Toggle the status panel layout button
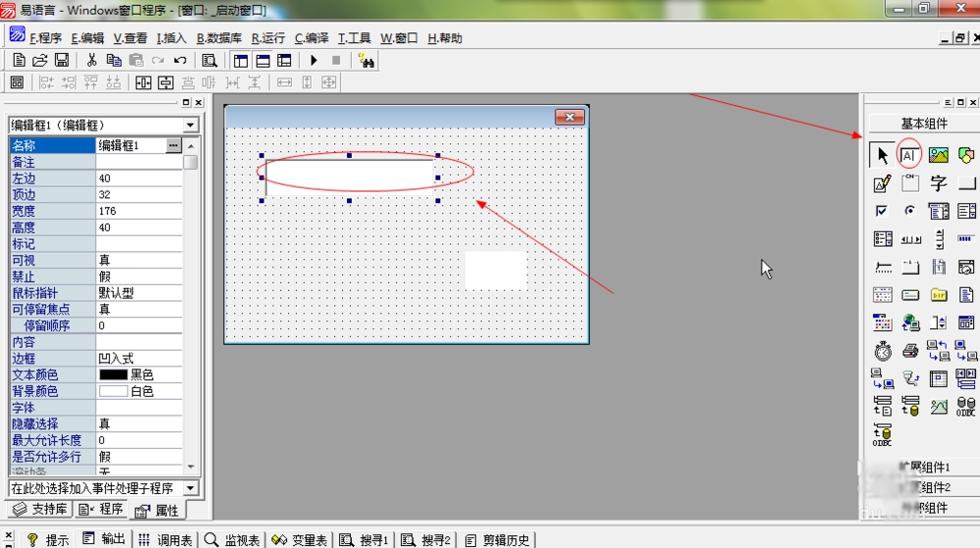Viewport: 980px width, 548px height. [x=263, y=61]
